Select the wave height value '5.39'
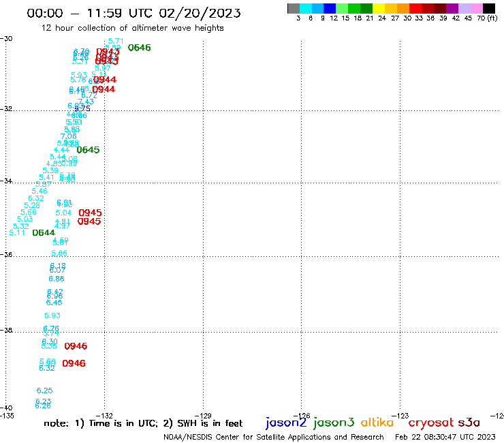 pyautogui.click(x=50, y=170)
